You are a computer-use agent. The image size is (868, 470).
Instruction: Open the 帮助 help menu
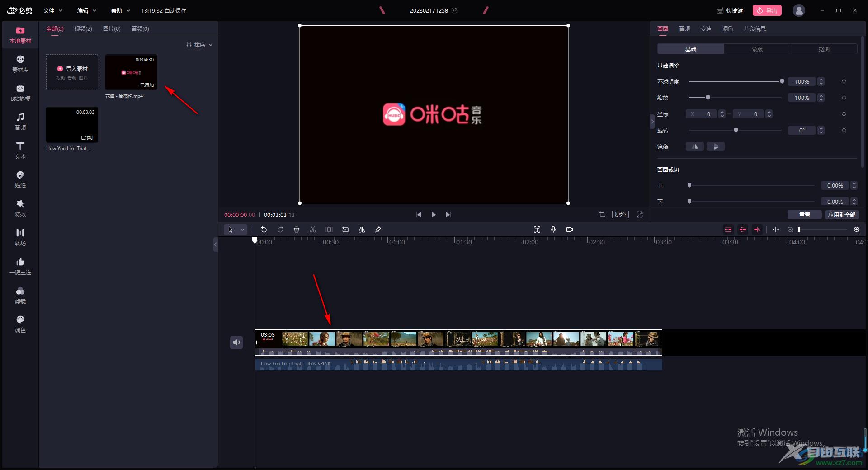[121, 10]
